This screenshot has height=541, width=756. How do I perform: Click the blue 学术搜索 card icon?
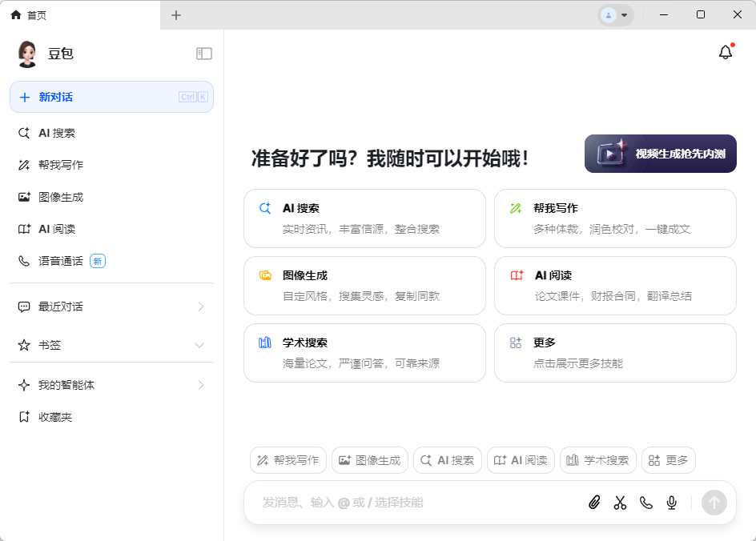265,343
